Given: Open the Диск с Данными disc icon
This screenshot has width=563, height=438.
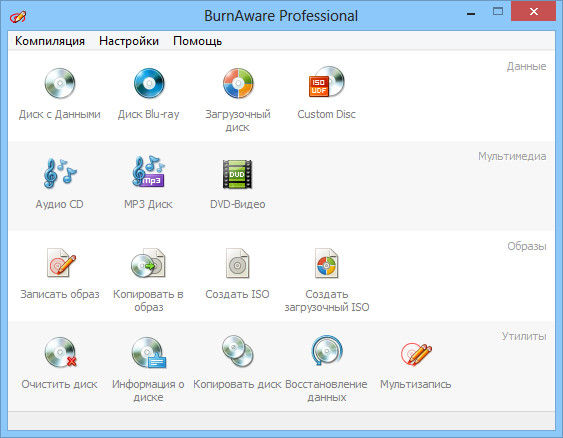Looking at the screenshot, I should click(60, 83).
